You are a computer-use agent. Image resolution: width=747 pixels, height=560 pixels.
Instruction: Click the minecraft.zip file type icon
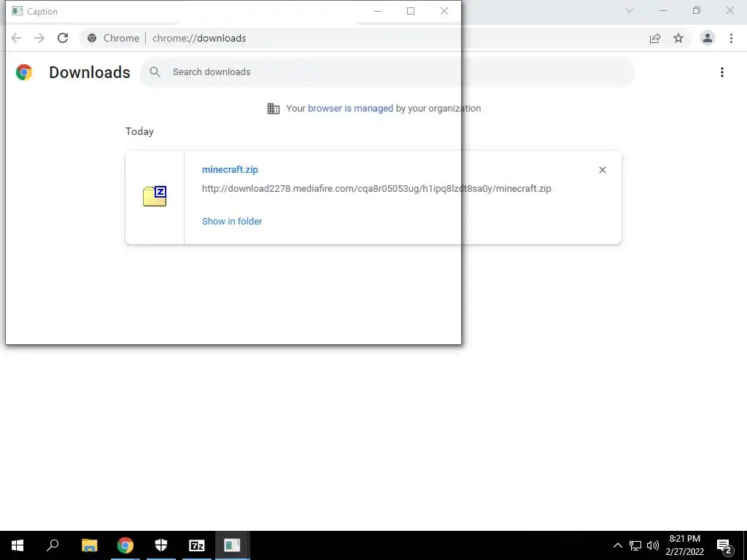point(155,196)
